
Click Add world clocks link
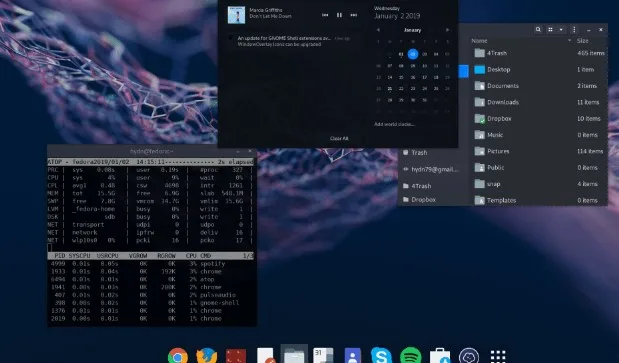coord(394,124)
